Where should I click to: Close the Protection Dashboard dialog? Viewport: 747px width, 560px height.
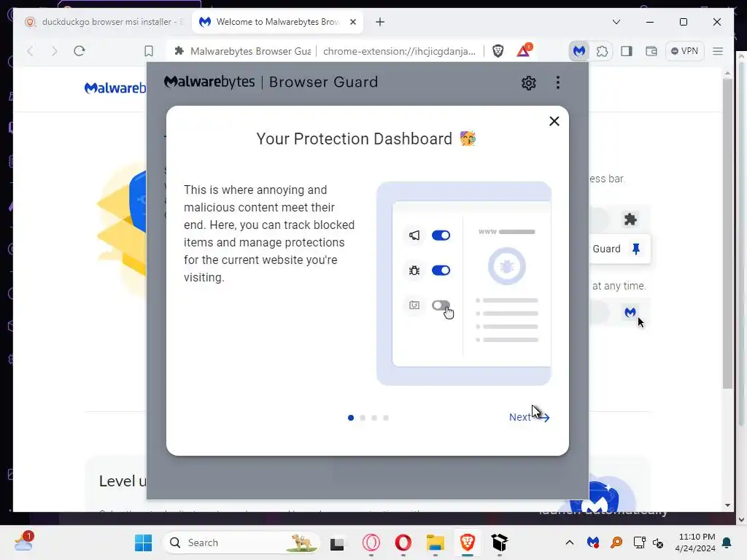tap(554, 122)
